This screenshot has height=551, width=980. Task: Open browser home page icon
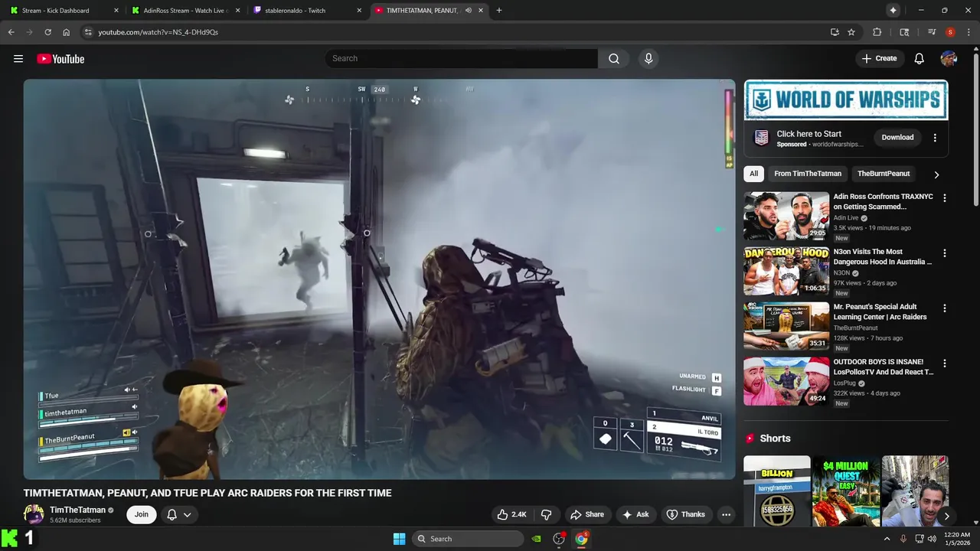[x=67, y=32]
